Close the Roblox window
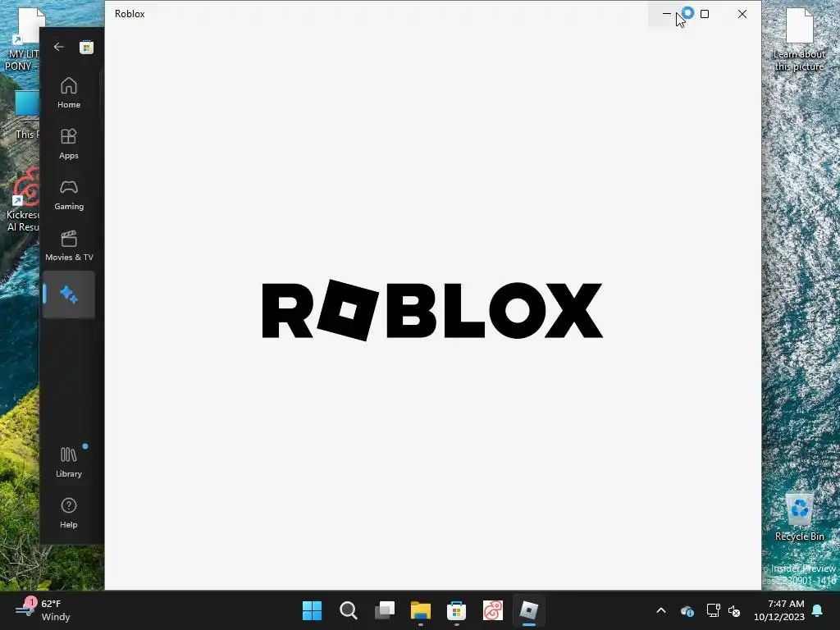840x630 pixels. (742, 14)
